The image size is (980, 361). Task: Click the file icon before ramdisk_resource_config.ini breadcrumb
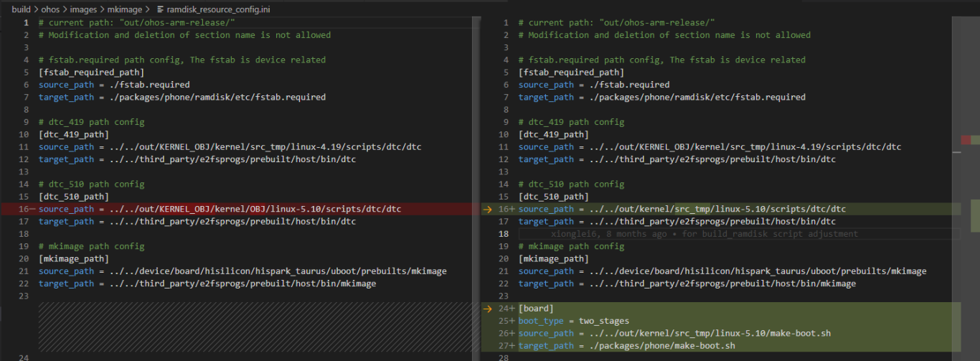[159, 9]
